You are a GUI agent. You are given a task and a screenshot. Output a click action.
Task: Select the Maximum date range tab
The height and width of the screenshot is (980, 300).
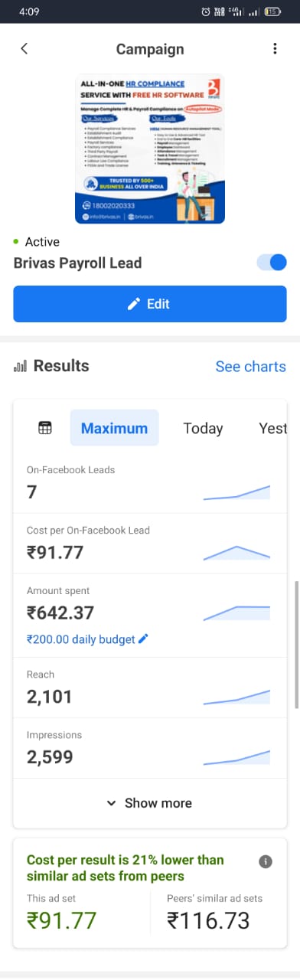click(x=114, y=428)
